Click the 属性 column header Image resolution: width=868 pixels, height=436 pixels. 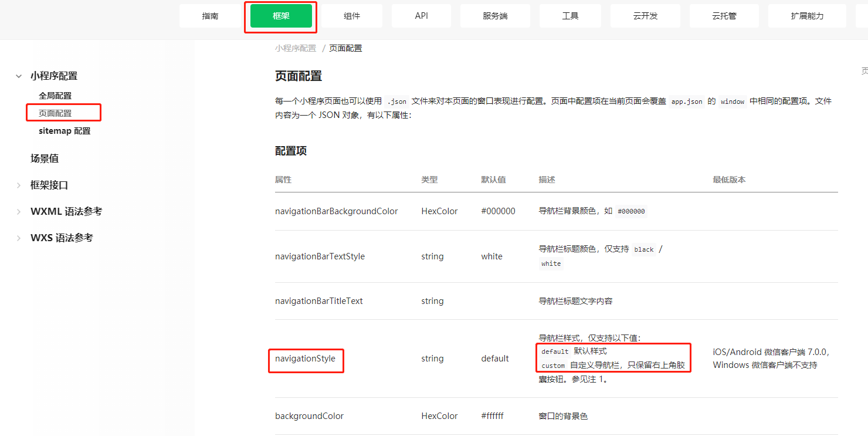point(283,180)
